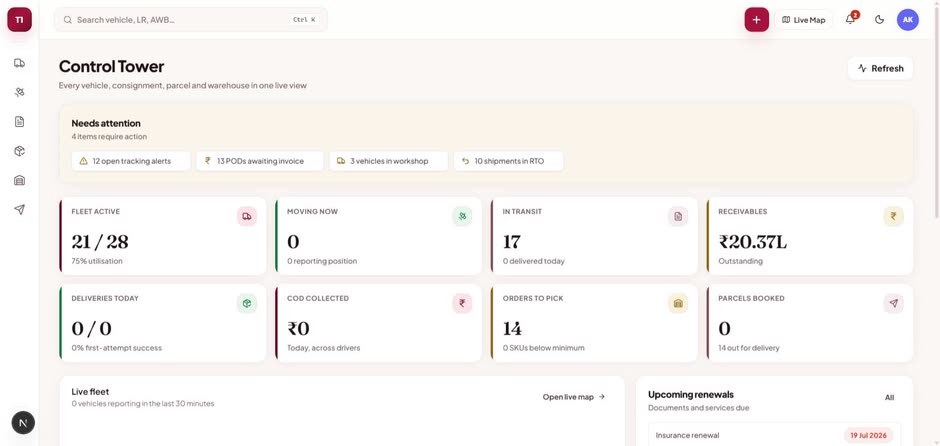Open the warehouse sidebar icon
The height and width of the screenshot is (446, 940).
click(19, 180)
